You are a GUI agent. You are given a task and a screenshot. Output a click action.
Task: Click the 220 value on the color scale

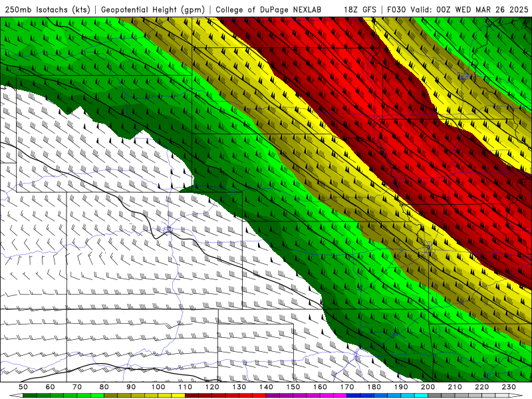pyautogui.click(x=482, y=387)
